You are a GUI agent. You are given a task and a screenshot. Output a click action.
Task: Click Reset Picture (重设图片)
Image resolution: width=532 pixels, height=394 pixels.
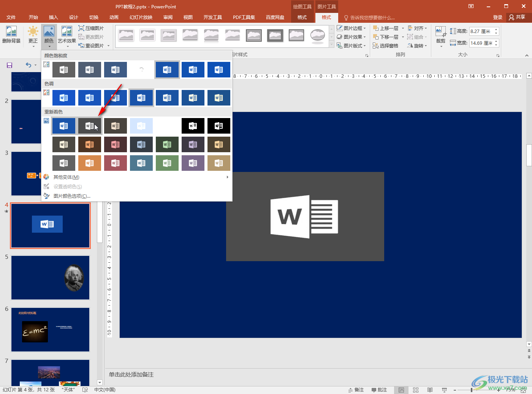click(91, 46)
